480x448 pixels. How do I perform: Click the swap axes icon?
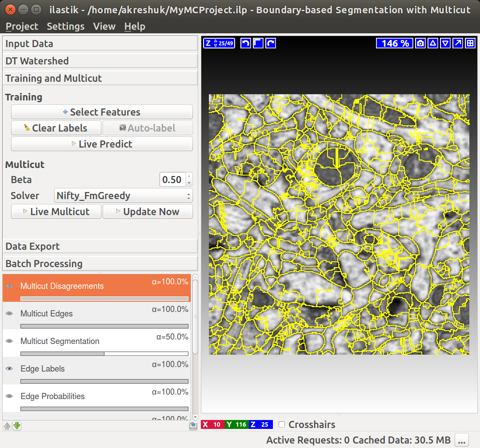click(x=258, y=43)
